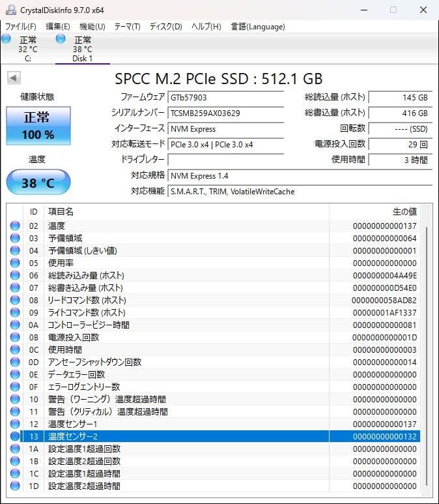Click the rotation rate value ---- (SSD)
The image size is (439, 504).
[400, 129]
